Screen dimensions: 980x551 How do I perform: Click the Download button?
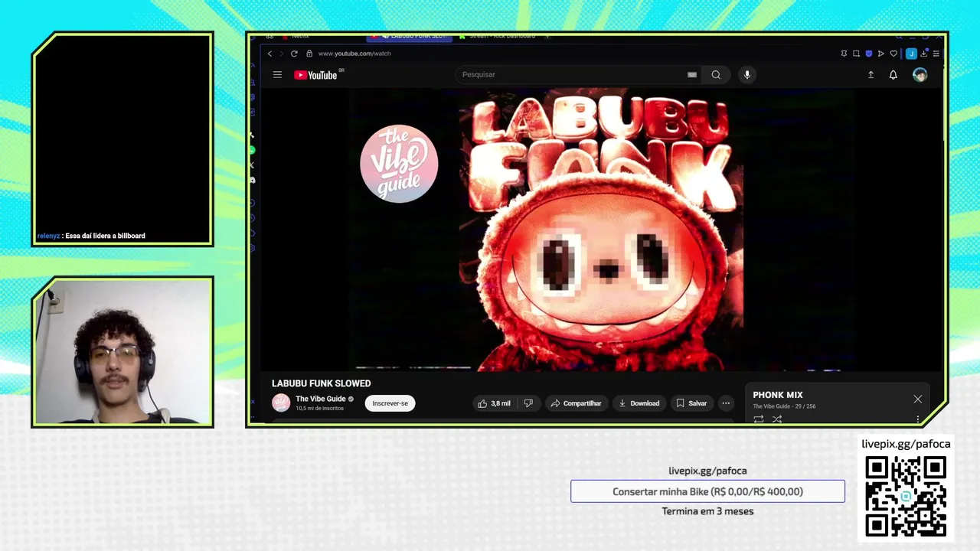point(639,403)
